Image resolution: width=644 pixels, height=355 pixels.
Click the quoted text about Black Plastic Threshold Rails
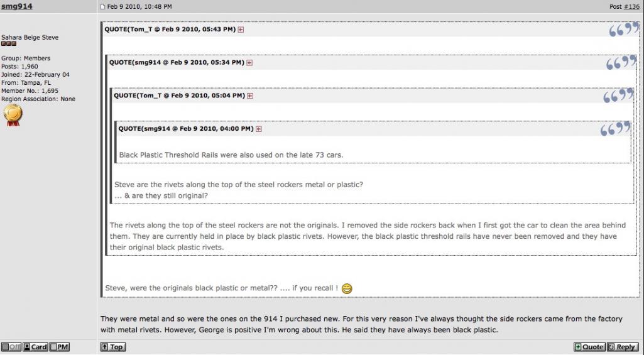[x=231, y=155]
